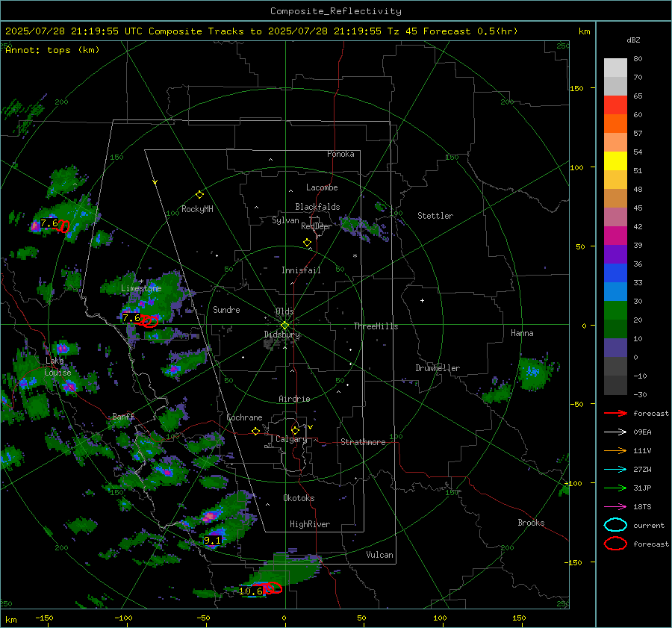Click the 7.6 label near Limestone
672x628 pixels.
(x=131, y=317)
